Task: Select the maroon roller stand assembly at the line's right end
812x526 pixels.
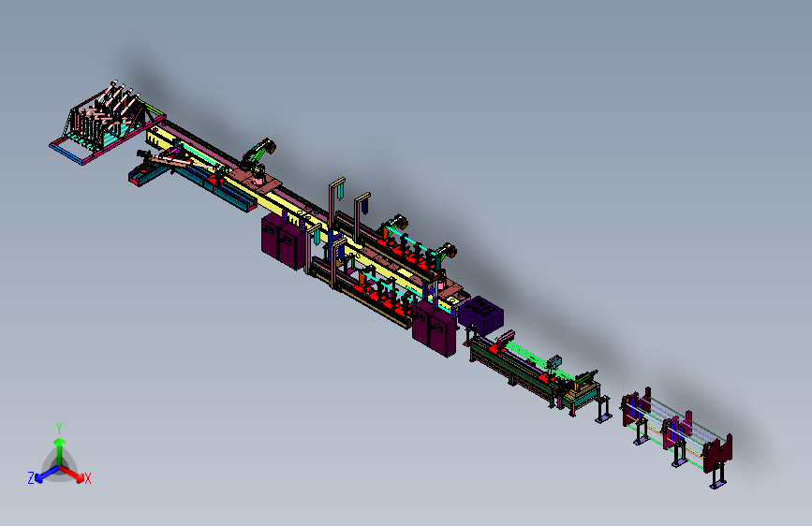Action: coord(677,436)
